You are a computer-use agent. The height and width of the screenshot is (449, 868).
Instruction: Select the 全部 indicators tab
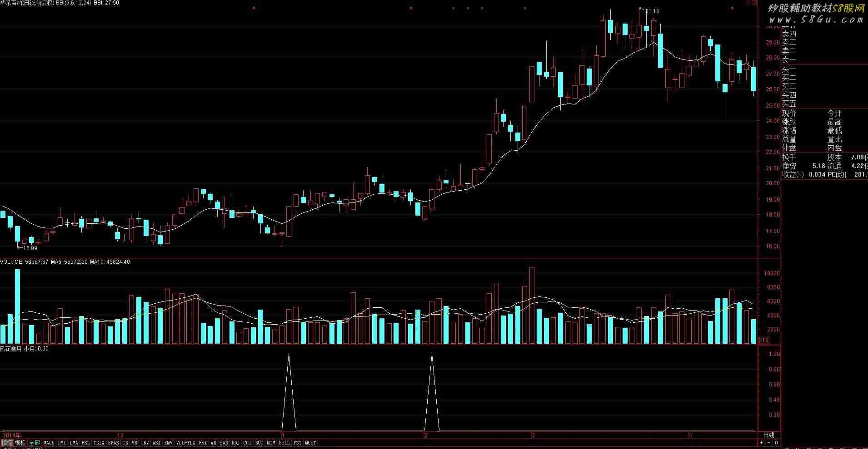pos(35,443)
